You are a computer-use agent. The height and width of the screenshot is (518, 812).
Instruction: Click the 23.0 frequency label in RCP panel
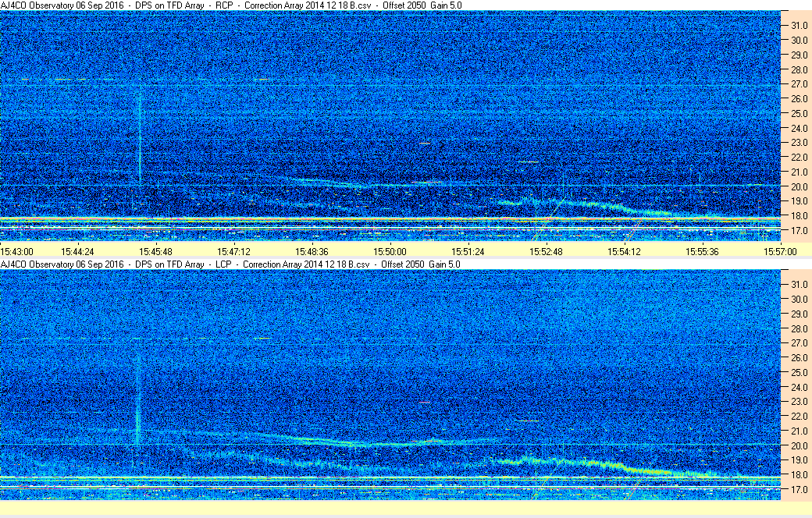[x=796, y=143]
